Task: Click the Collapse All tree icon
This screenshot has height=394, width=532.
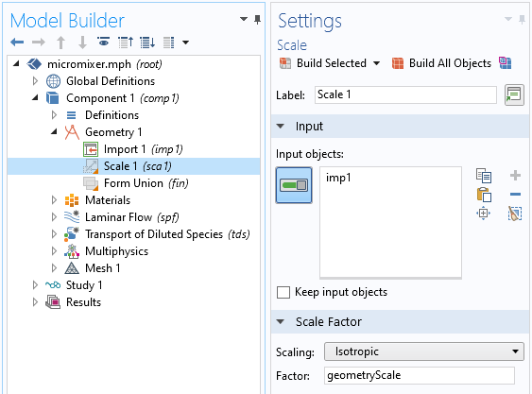Action: (x=126, y=43)
